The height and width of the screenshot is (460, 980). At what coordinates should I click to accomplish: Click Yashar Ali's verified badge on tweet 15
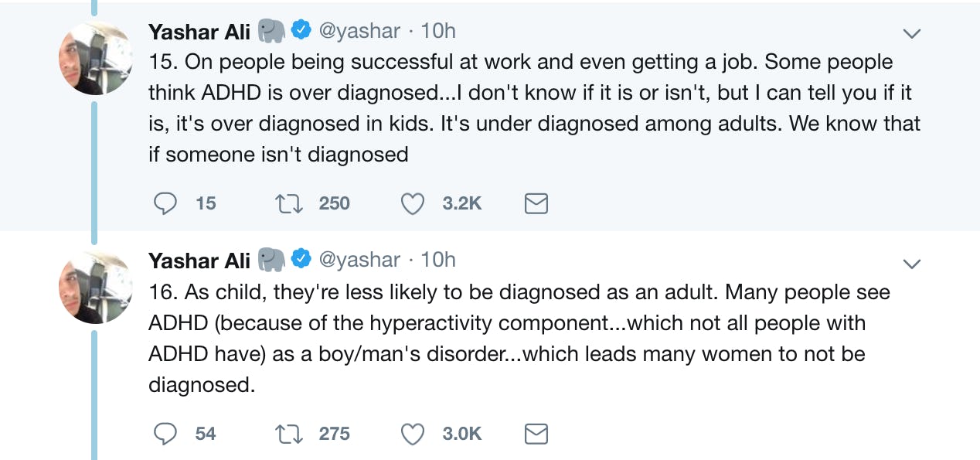[x=300, y=31]
